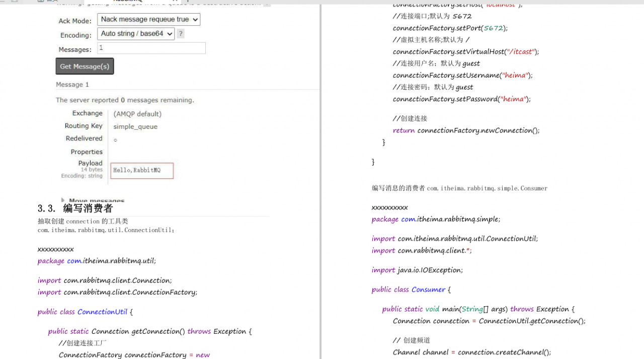The height and width of the screenshot is (359, 644).
Task: Click inside the Messages count field
Action: [151, 48]
